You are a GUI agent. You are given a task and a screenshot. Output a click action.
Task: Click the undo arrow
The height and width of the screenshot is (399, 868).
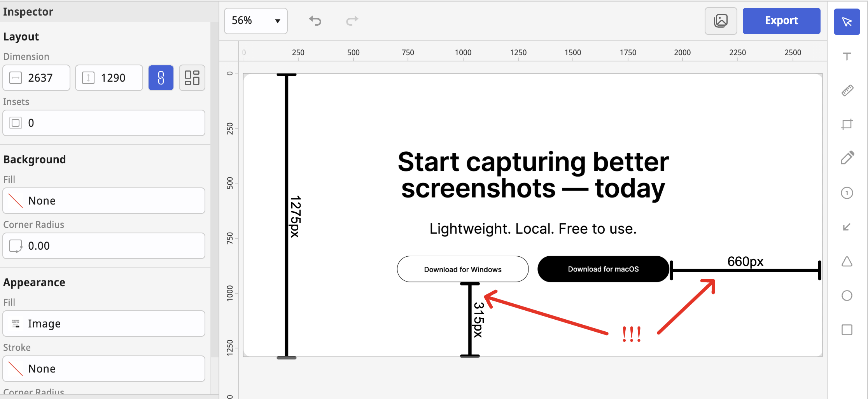[x=315, y=21]
